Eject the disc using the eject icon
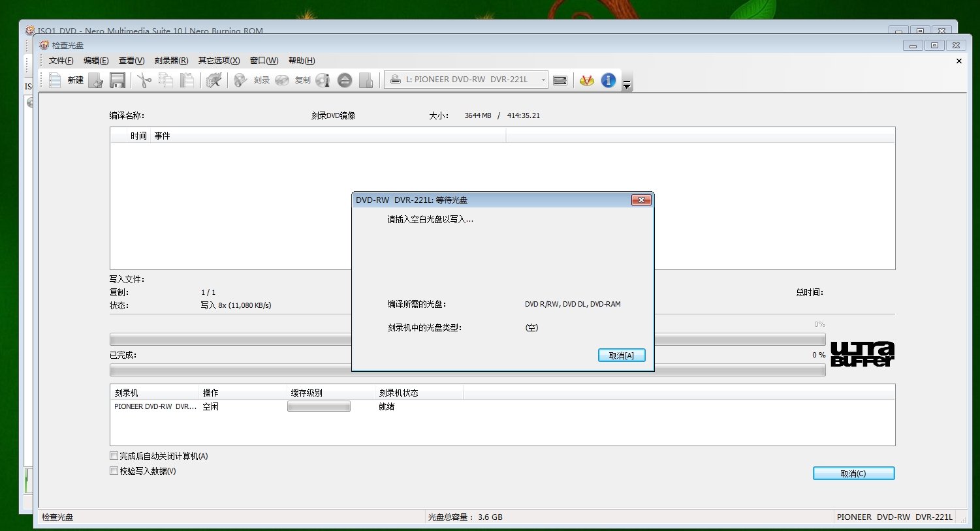 pyautogui.click(x=345, y=80)
